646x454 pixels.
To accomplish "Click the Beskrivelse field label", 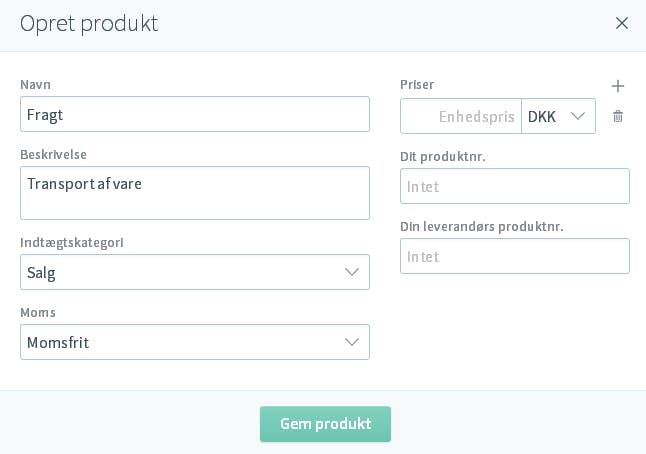I will click(54, 154).
